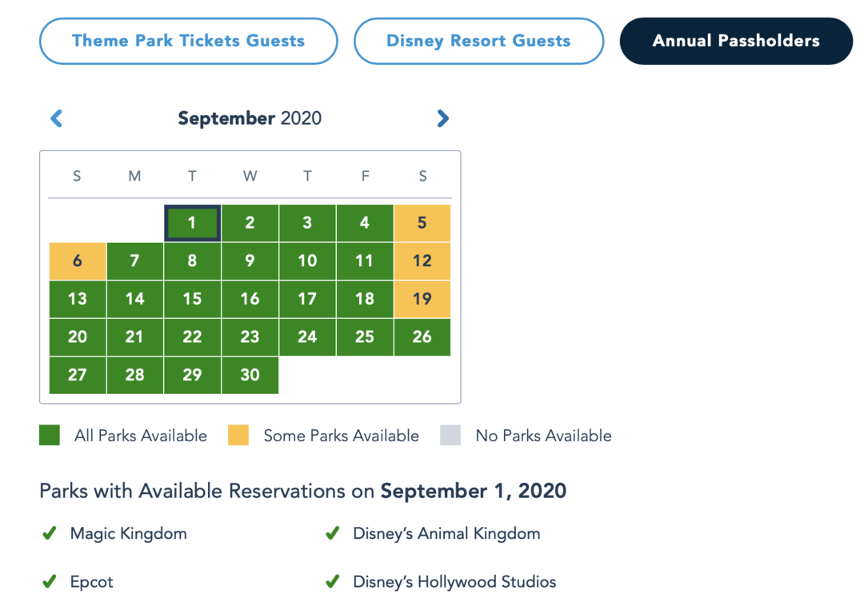This screenshot has height=614, width=868.
Task: Choose September 30 on the calendar
Action: [250, 375]
